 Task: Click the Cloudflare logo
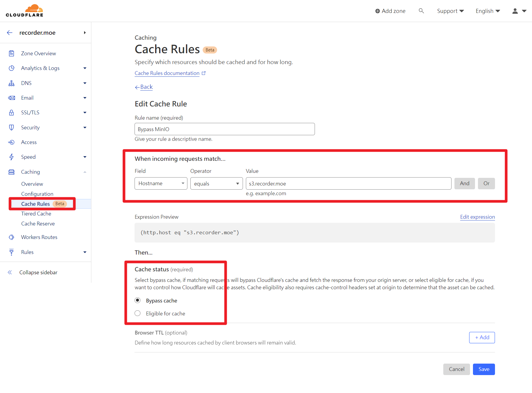pos(25,11)
